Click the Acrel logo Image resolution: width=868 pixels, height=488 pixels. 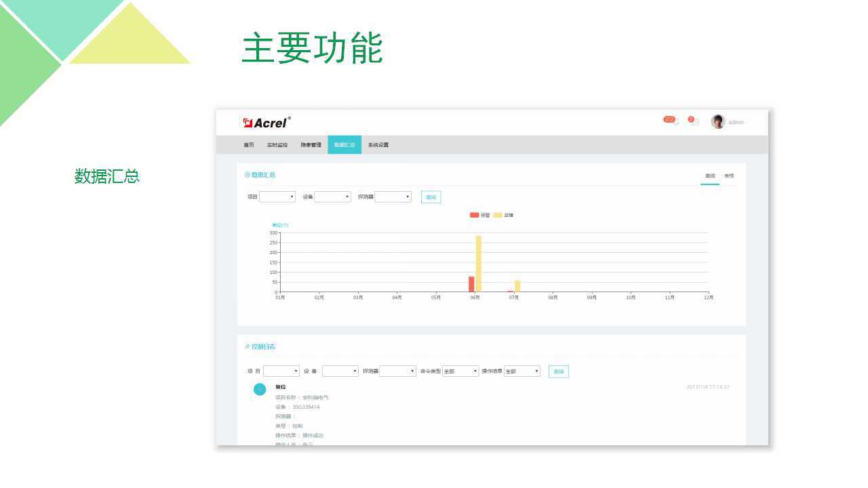[267, 122]
